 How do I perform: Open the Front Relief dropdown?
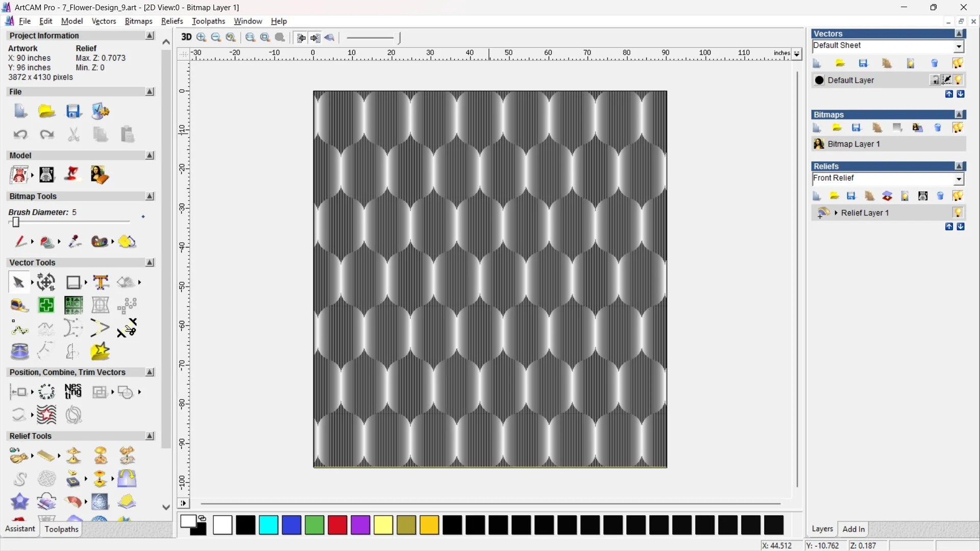[959, 179]
